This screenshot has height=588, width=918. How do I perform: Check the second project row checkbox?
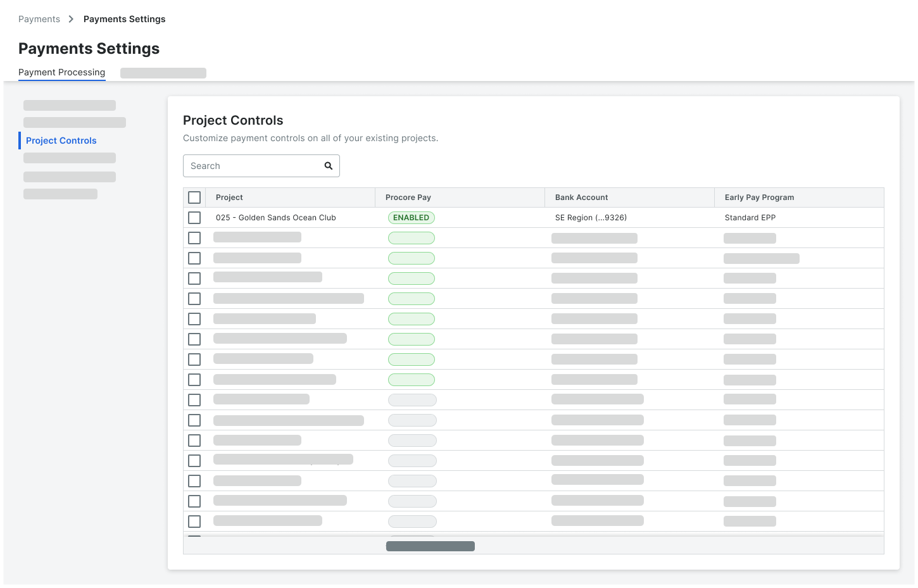tap(194, 237)
